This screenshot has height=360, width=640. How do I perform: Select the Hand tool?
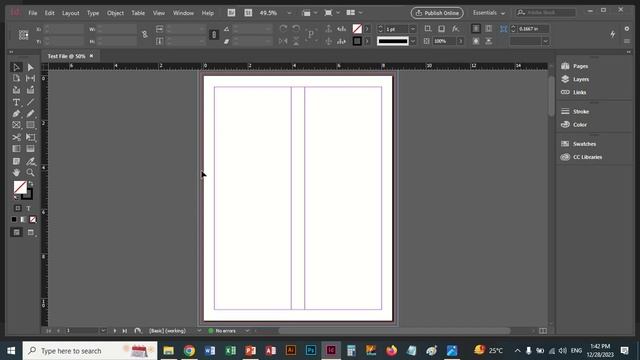coord(16,173)
